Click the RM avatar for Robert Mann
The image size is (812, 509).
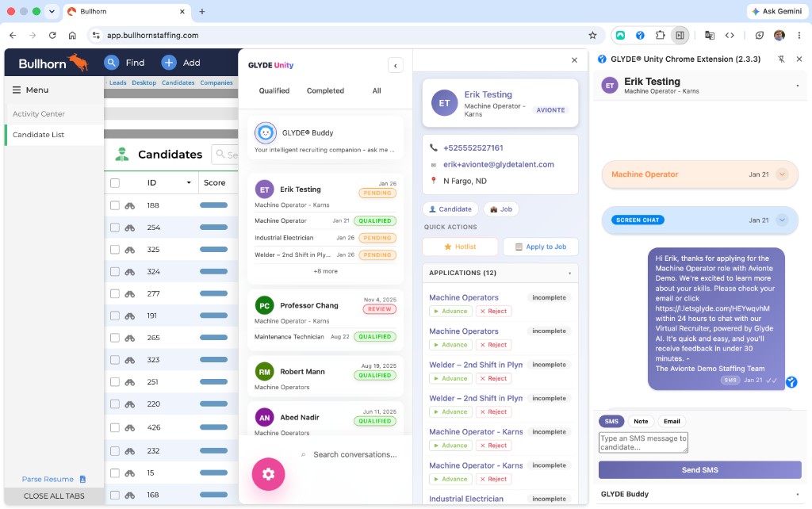coord(265,372)
